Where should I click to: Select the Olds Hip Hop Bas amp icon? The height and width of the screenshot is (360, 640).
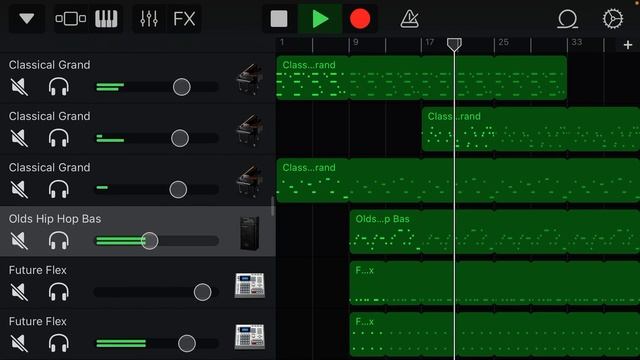pos(249,233)
